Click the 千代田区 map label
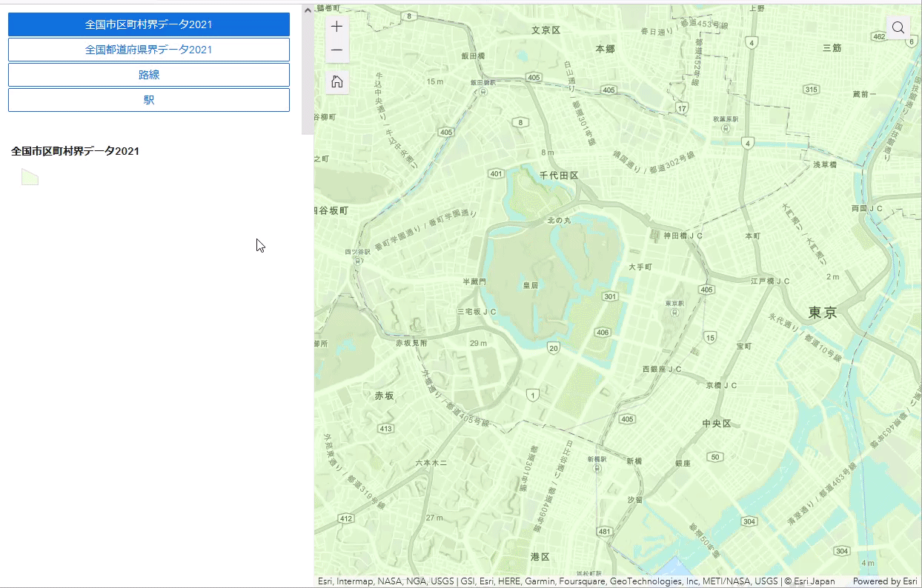The image size is (922, 588). coord(559,176)
